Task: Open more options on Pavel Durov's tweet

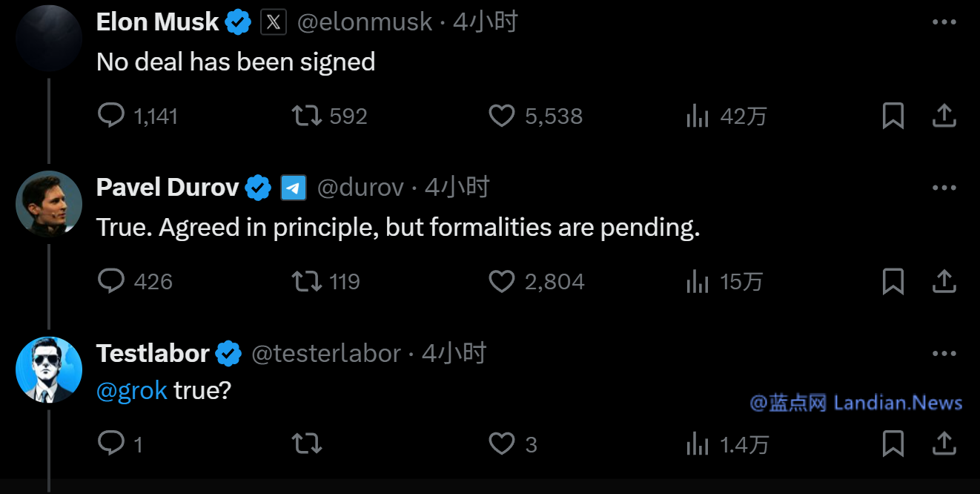Action: click(944, 188)
